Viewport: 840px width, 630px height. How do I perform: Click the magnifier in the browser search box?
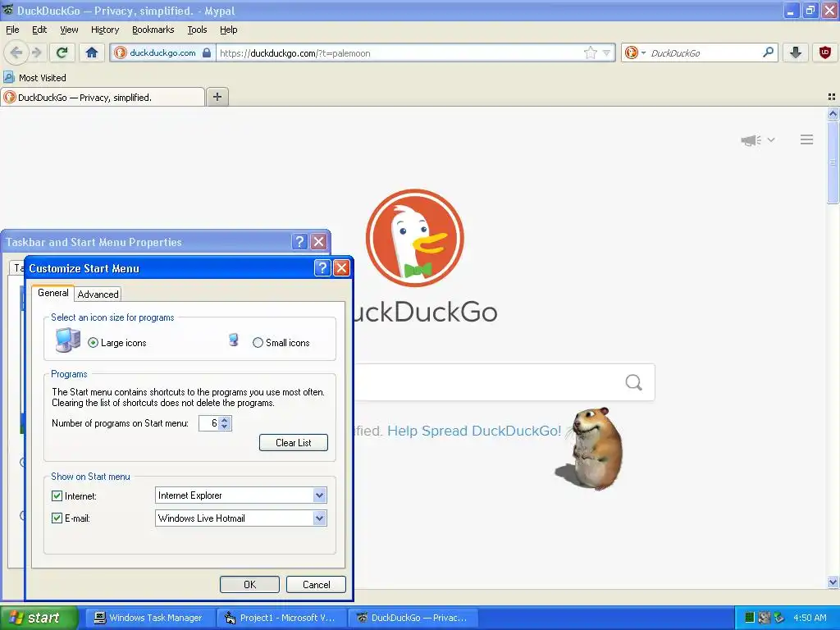click(768, 52)
